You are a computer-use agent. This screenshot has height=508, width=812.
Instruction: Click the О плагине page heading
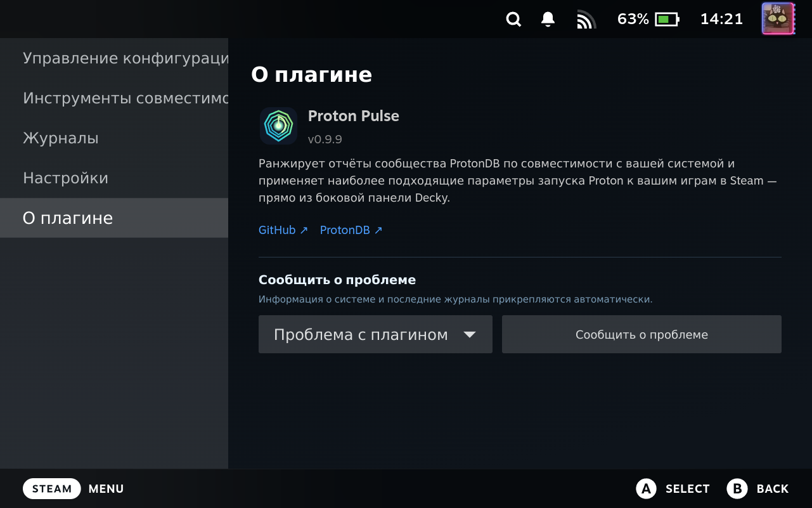[312, 75]
